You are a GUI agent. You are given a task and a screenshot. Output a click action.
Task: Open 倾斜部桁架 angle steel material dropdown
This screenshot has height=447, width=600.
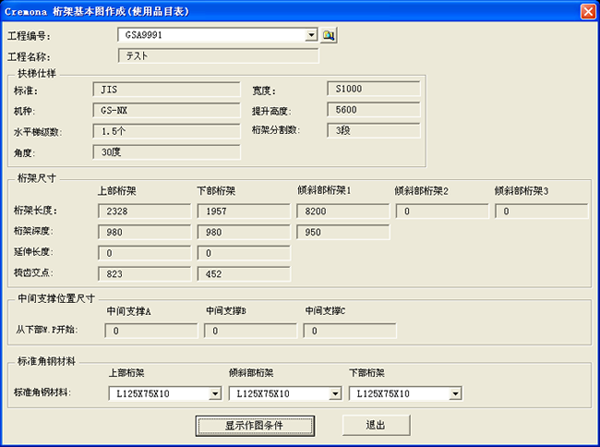pyautogui.click(x=335, y=394)
